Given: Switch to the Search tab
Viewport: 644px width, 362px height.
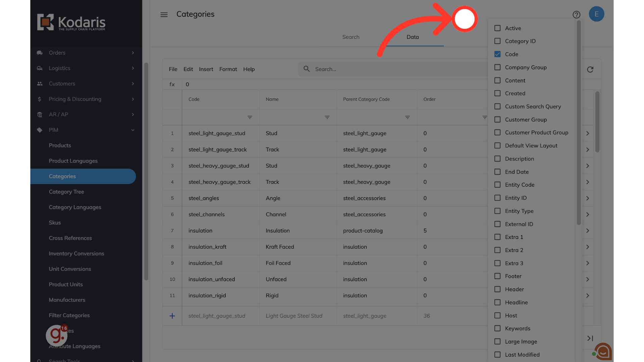Looking at the screenshot, I should coord(351,37).
